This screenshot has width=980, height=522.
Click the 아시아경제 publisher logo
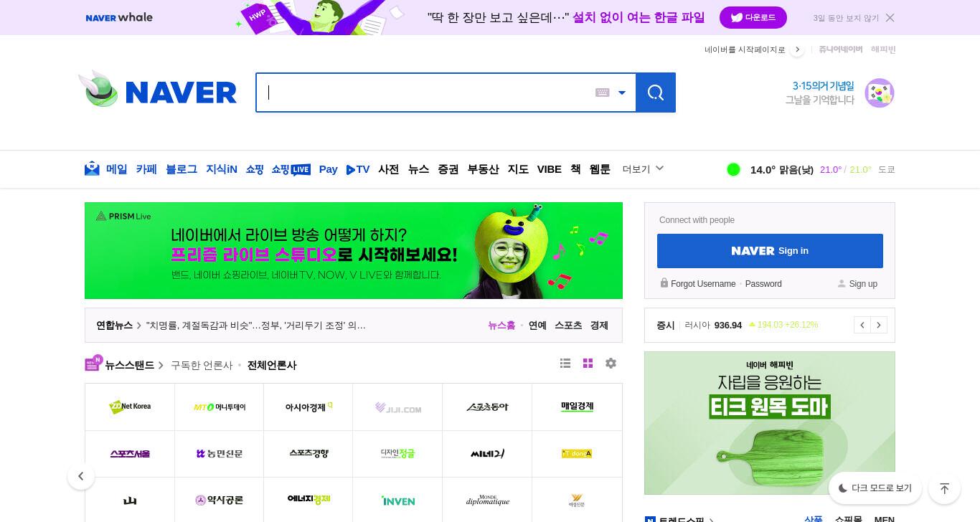point(308,407)
